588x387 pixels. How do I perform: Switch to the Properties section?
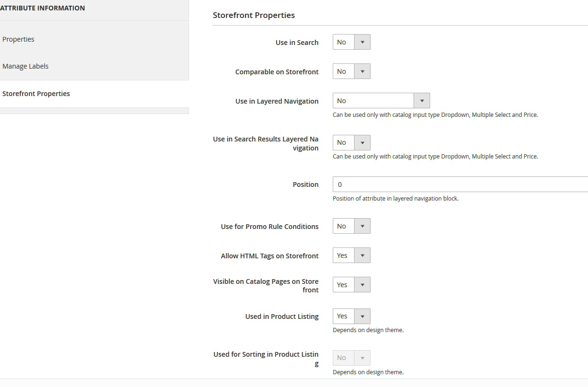click(18, 39)
